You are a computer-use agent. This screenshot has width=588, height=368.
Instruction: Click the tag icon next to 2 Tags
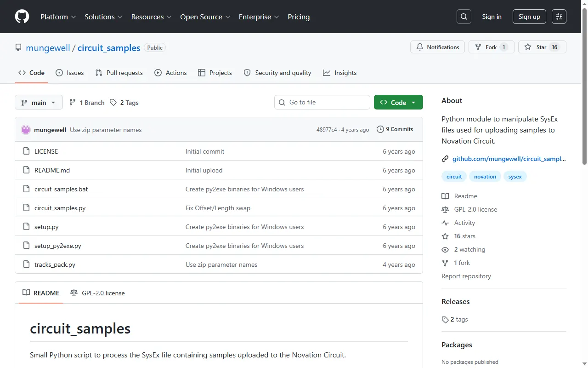[x=113, y=102]
